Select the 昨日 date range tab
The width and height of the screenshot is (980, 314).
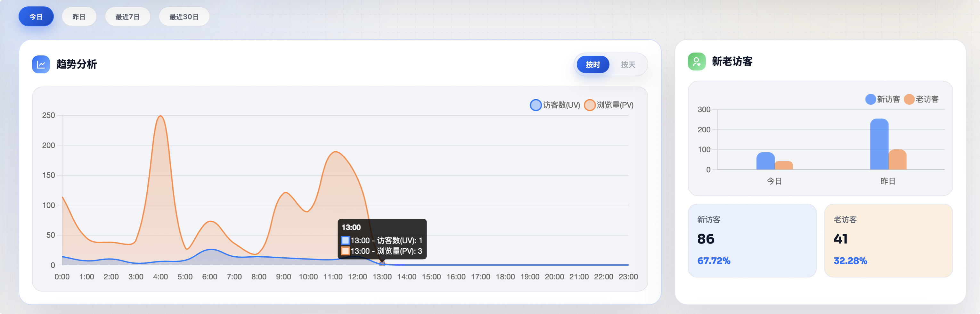(x=79, y=17)
